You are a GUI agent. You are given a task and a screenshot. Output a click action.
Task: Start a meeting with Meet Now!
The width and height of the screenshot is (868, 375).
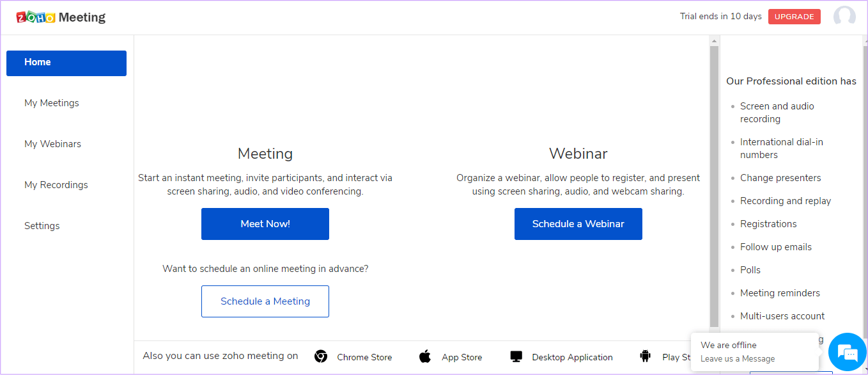click(265, 224)
